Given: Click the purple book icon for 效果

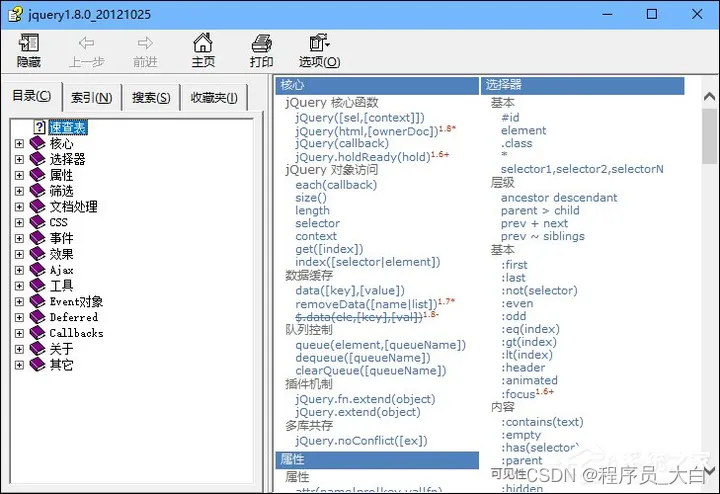Looking at the screenshot, I should pyautogui.click(x=37, y=254).
